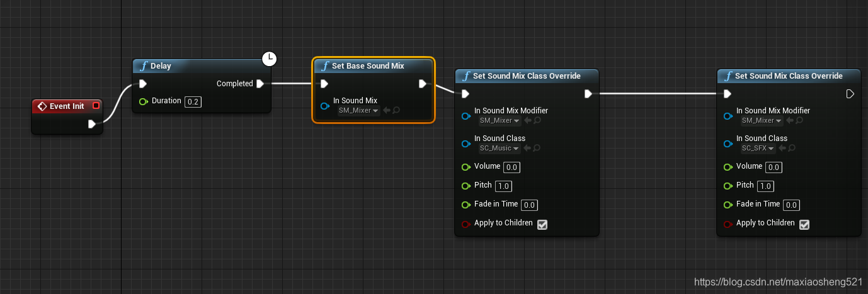The image size is (868, 294).
Task: Click the latent clock icon on Delay node
Action: [269, 59]
